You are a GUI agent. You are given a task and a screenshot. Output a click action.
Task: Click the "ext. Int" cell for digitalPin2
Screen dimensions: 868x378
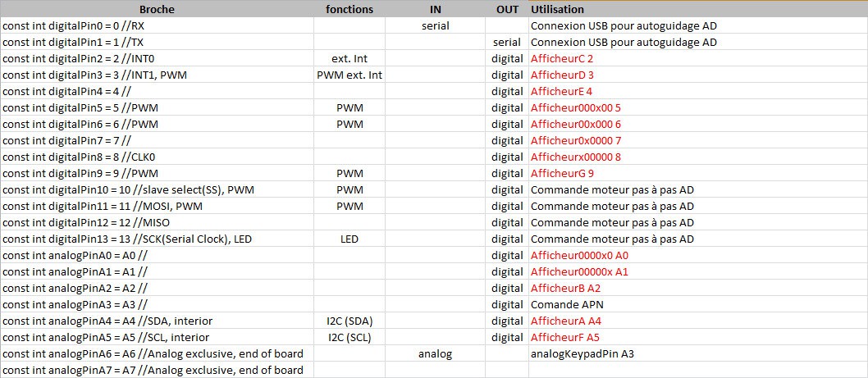tap(349, 58)
